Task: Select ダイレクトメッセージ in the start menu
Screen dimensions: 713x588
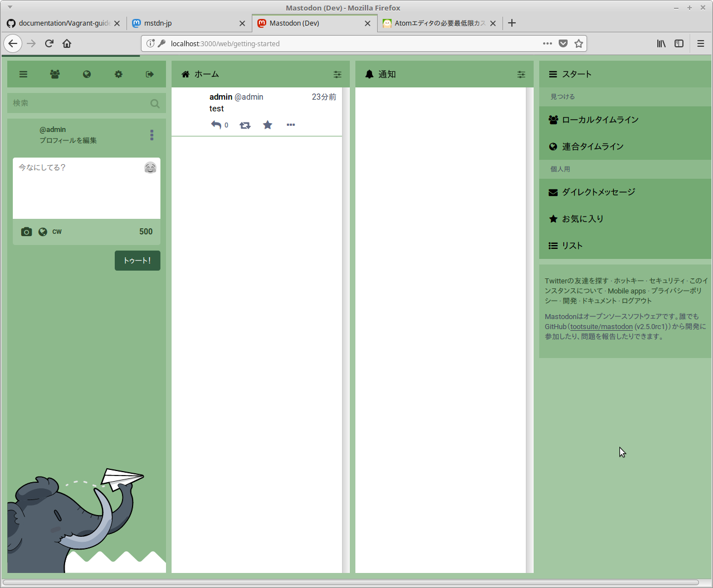Action: (x=598, y=192)
